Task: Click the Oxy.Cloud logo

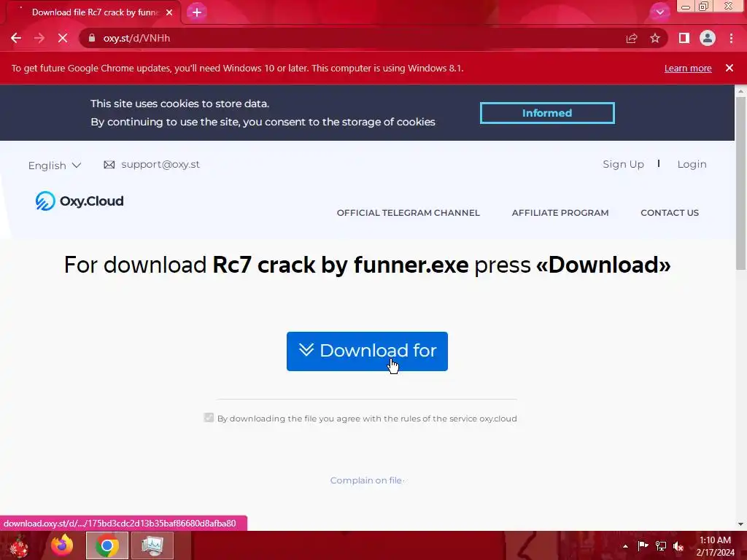Action: (x=80, y=201)
